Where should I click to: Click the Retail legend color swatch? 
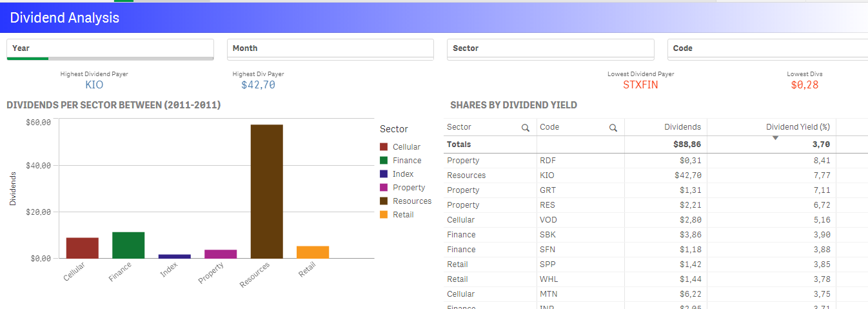[384, 215]
